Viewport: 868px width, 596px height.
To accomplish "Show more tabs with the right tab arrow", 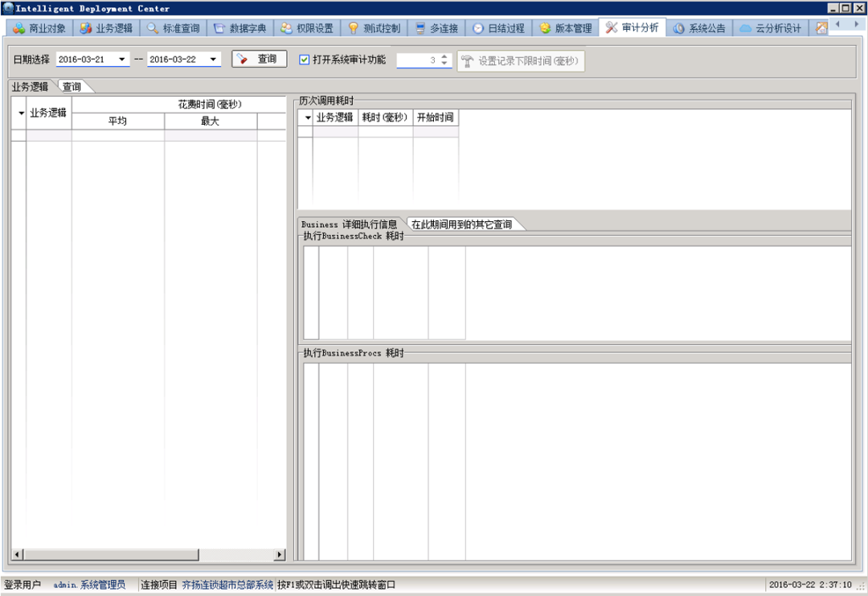I will point(857,24).
